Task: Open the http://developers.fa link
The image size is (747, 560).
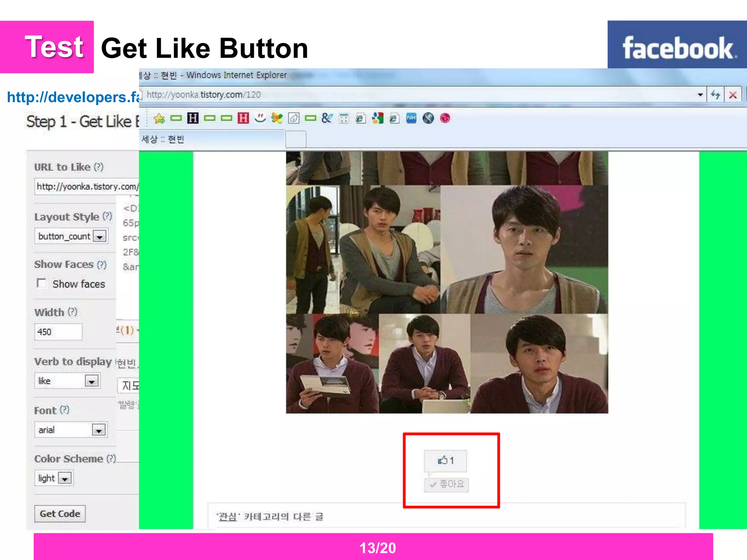Action: tap(73, 97)
